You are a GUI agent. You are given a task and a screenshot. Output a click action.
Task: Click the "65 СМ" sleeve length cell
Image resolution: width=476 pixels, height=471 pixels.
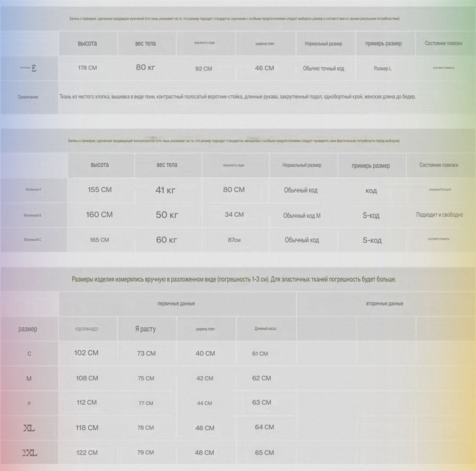pos(264,453)
